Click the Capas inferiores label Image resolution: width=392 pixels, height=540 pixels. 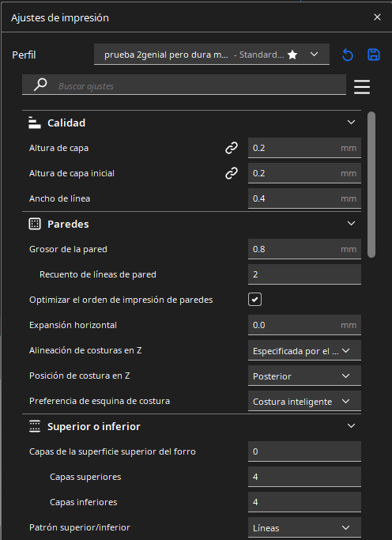84,502
